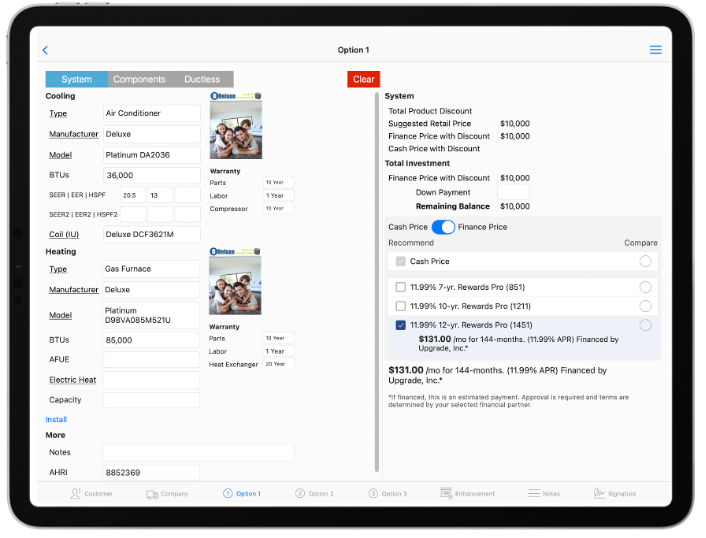The width and height of the screenshot is (706, 538).
Task: Open the Cooling Manufacturer field Deluxe
Action: click(152, 134)
